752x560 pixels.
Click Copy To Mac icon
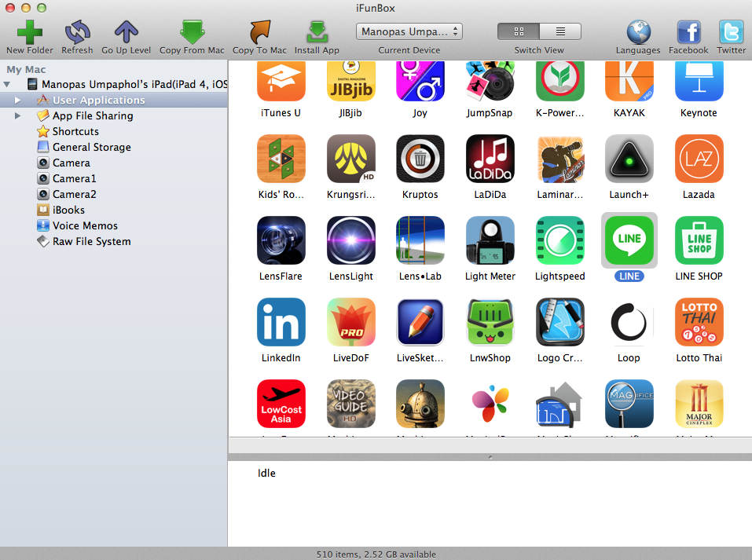click(x=259, y=32)
